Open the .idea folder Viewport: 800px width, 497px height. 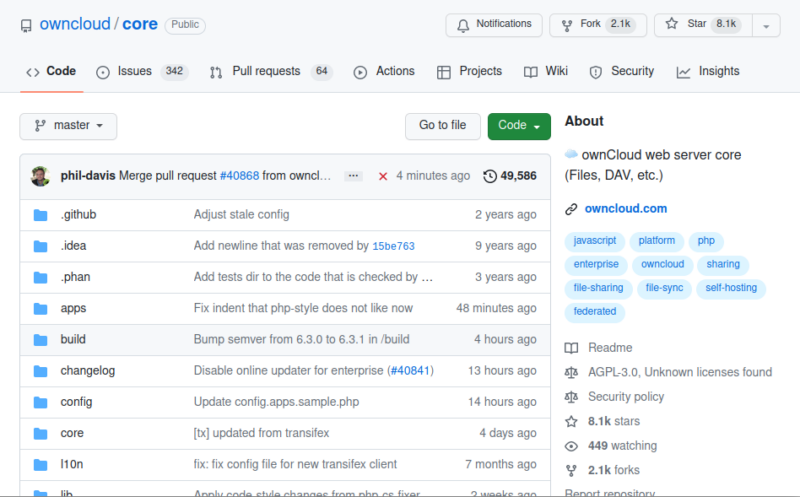click(73, 246)
